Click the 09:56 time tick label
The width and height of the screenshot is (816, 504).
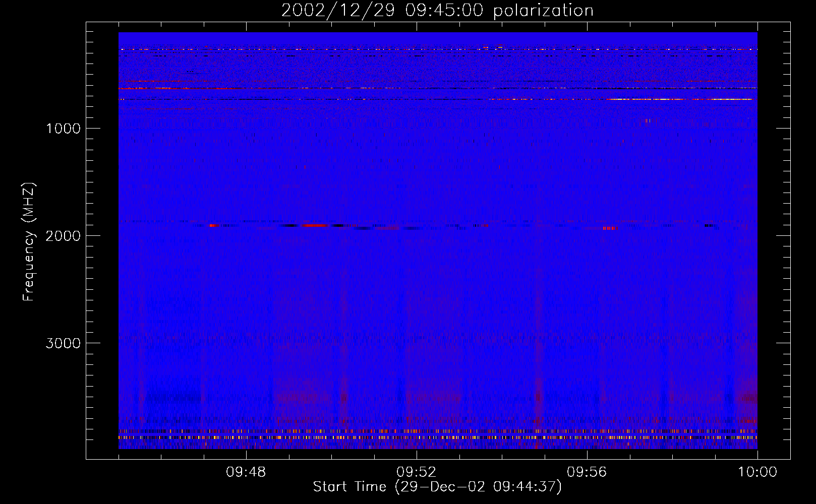pyautogui.click(x=587, y=472)
